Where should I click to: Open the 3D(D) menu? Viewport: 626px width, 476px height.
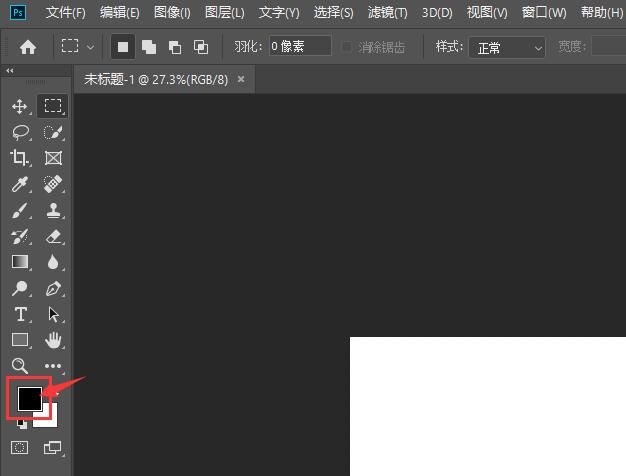click(437, 13)
